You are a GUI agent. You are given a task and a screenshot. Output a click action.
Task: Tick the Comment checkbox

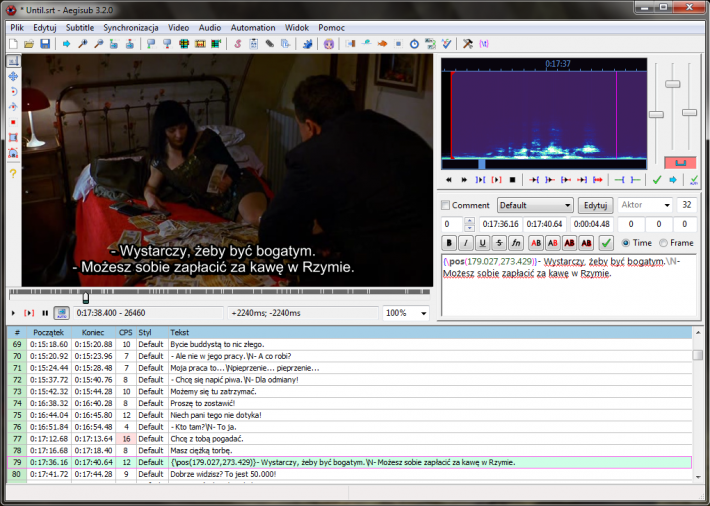point(446,205)
